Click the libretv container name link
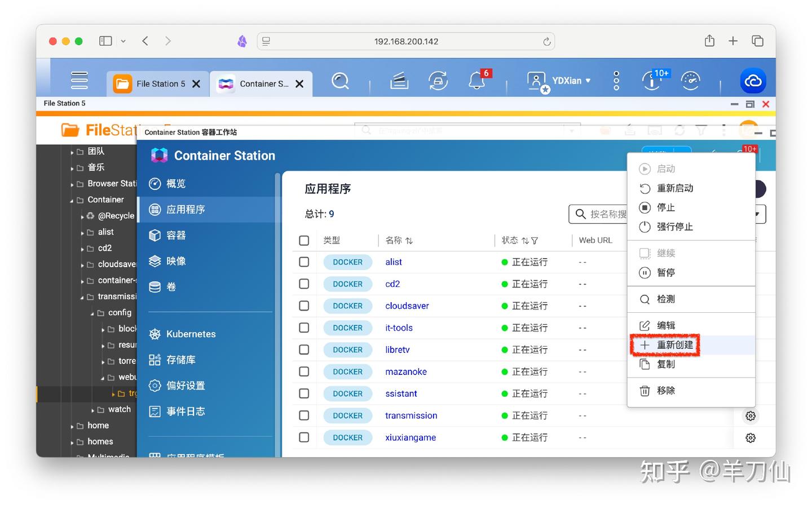812x505 pixels. coord(397,349)
